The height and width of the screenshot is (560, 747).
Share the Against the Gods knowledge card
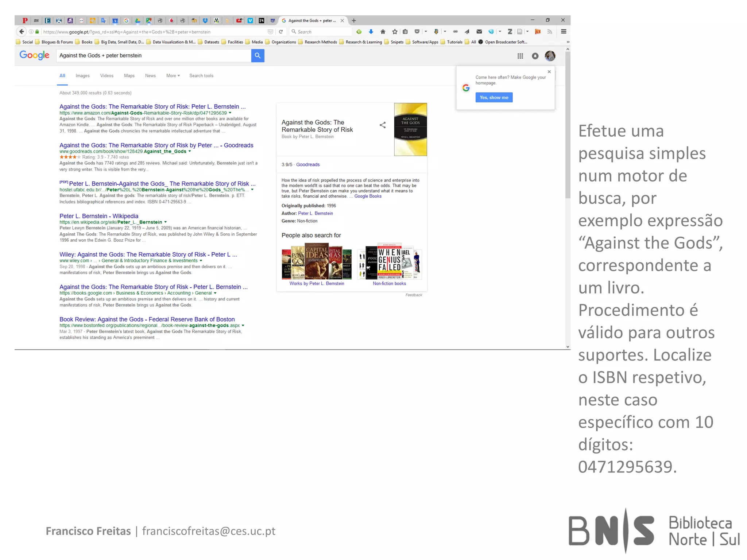pos(382,125)
